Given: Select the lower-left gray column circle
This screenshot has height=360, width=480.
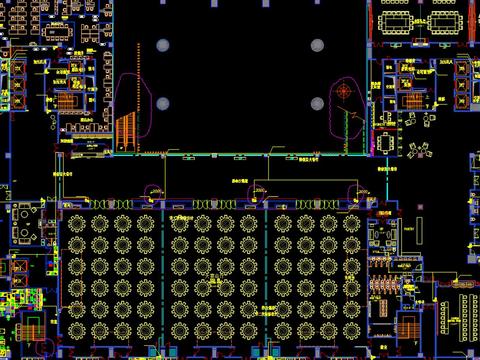Looking at the screenshot, I should pyautogui.click(x=163, y=104).
